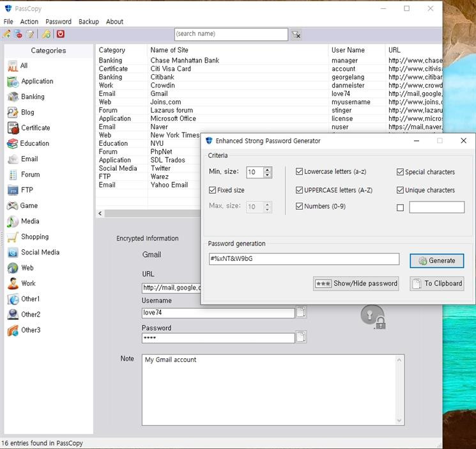The width and height of the screenshot is (476, 449).
Task: Uncheck Special characters option
Action: (x=400, y=172)
